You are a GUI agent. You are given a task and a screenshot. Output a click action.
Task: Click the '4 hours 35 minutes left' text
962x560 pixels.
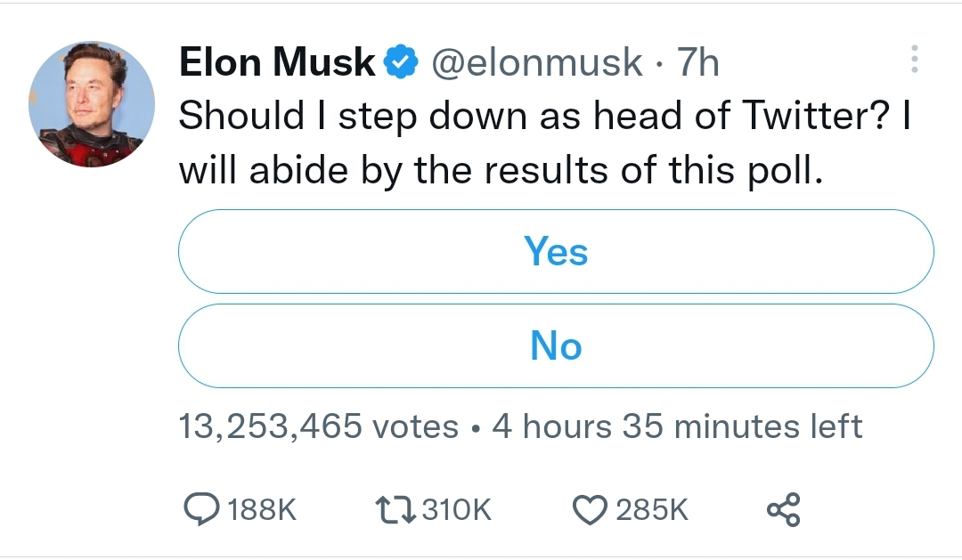click(677, 426)
